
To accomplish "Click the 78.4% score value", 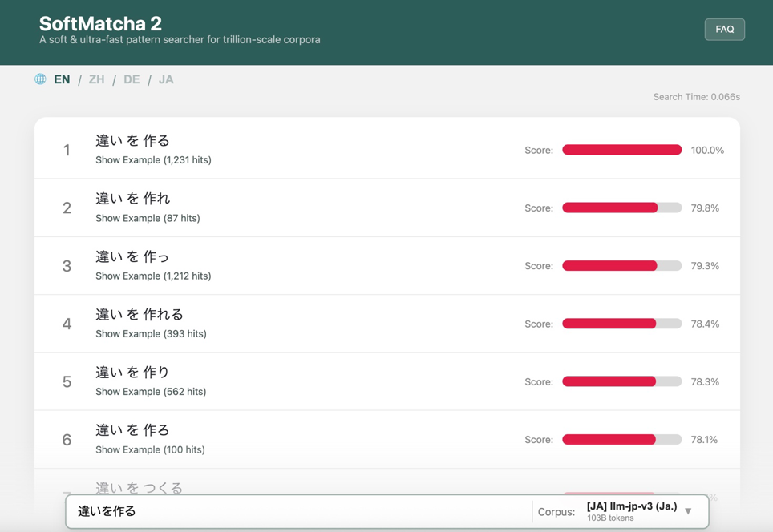I will 705,324.
